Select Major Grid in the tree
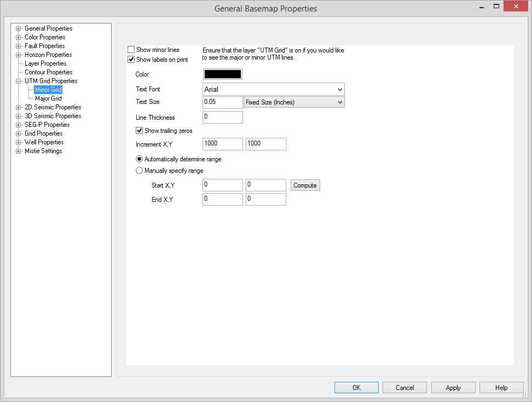Image resolution: width=532 pixels, height=402 pixels. [48, 98]
